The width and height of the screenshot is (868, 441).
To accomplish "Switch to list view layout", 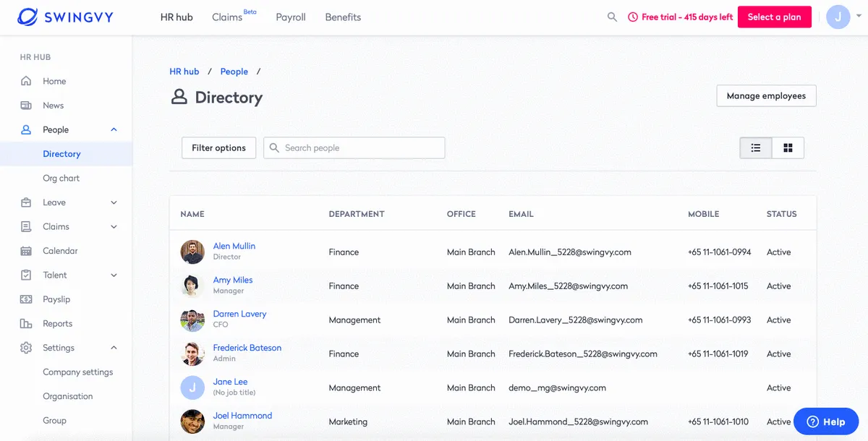I will 756,148.
